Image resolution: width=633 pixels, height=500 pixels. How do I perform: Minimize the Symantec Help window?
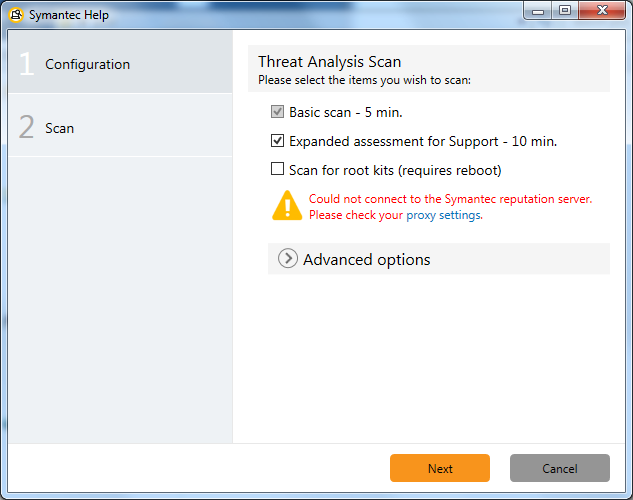pyautogui.click(x=538, y=11)
